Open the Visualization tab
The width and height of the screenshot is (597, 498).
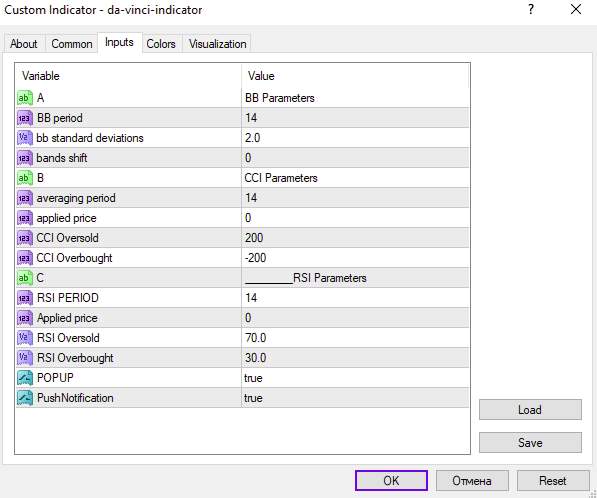[x=217, y=44]
